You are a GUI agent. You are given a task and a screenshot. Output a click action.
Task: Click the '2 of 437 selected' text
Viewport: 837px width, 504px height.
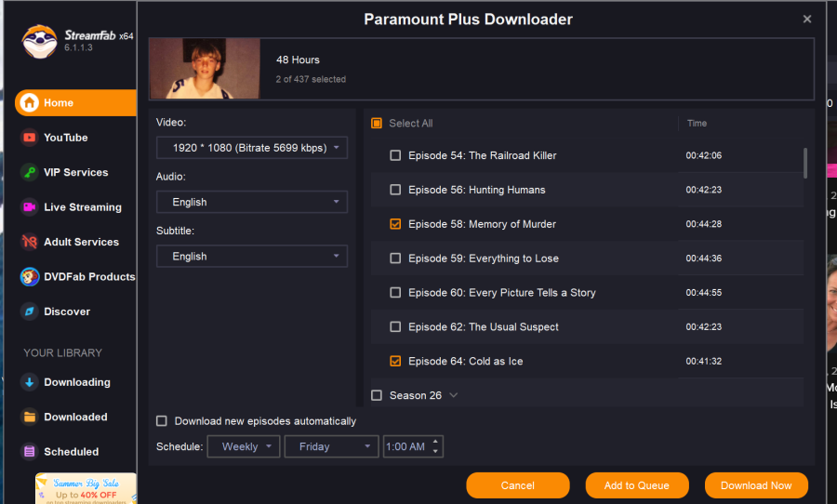tap(311, 79)
